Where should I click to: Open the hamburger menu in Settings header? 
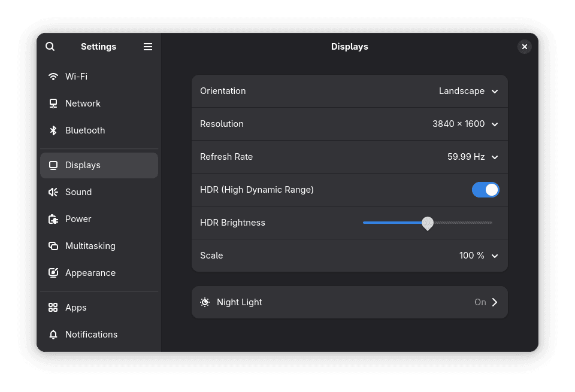(148, 47)
